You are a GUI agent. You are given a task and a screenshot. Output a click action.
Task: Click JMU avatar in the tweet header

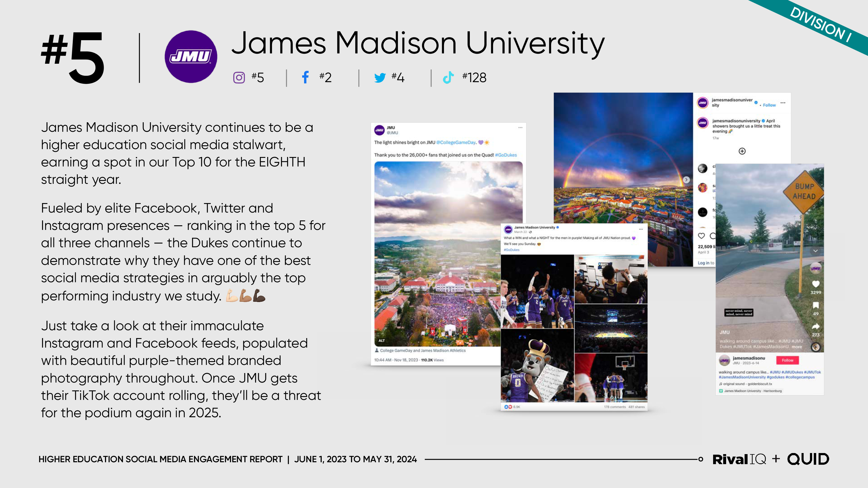coord(379,130)
